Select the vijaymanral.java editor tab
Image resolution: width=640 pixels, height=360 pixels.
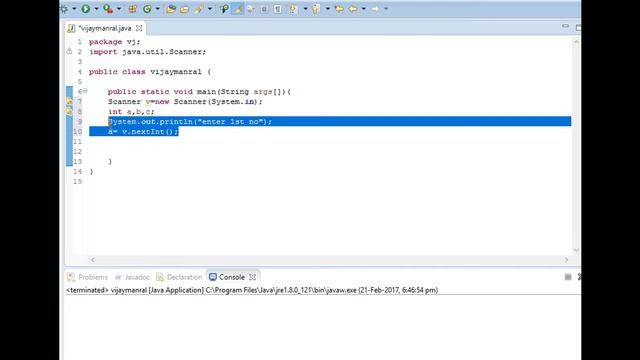coord(104,28)
